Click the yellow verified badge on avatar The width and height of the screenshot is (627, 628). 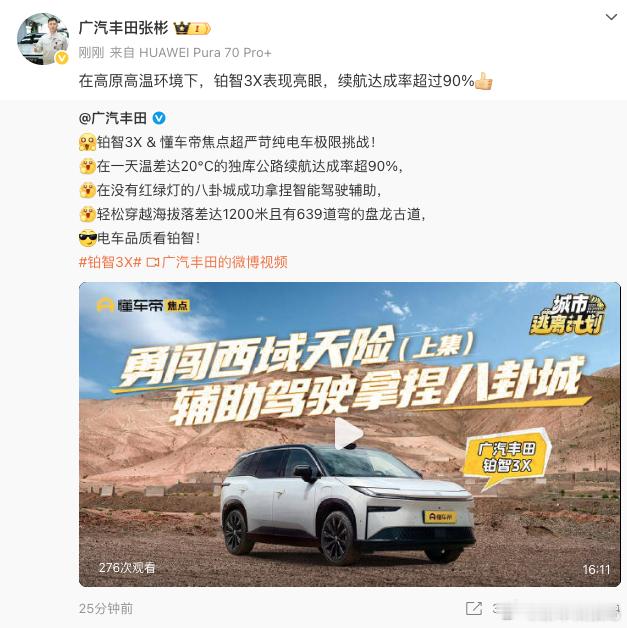coord(61,58)
